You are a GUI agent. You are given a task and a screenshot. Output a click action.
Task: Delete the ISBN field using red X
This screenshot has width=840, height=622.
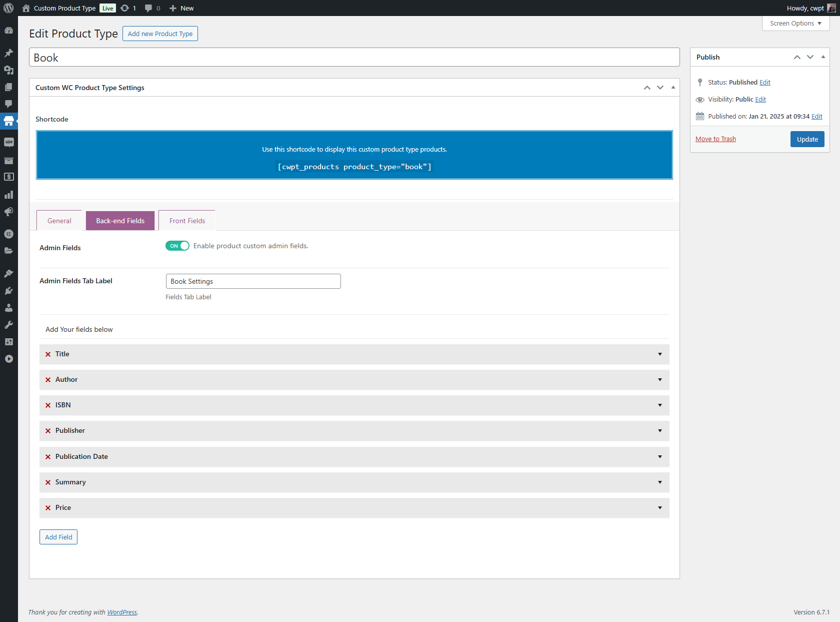(x=48, y=405)
